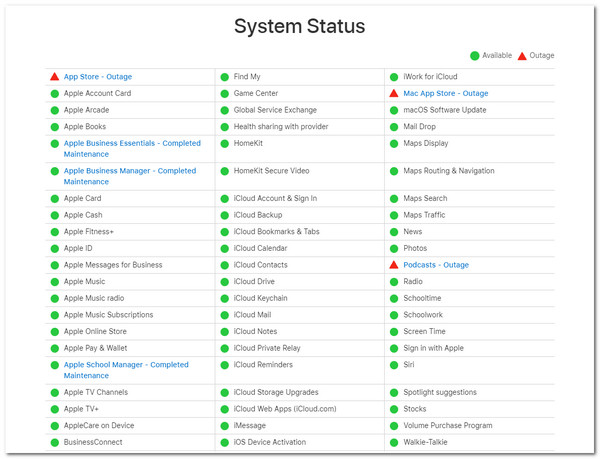
Task: Click the green status dot beside Mail Drop
Action: tap(394, 127)
